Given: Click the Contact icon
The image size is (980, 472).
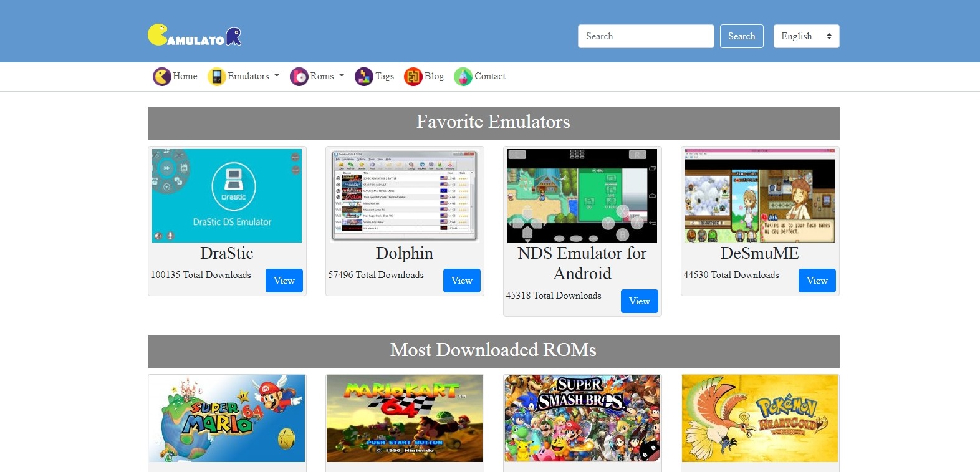Looking at the screenshot, I should (x=463, y=77).
